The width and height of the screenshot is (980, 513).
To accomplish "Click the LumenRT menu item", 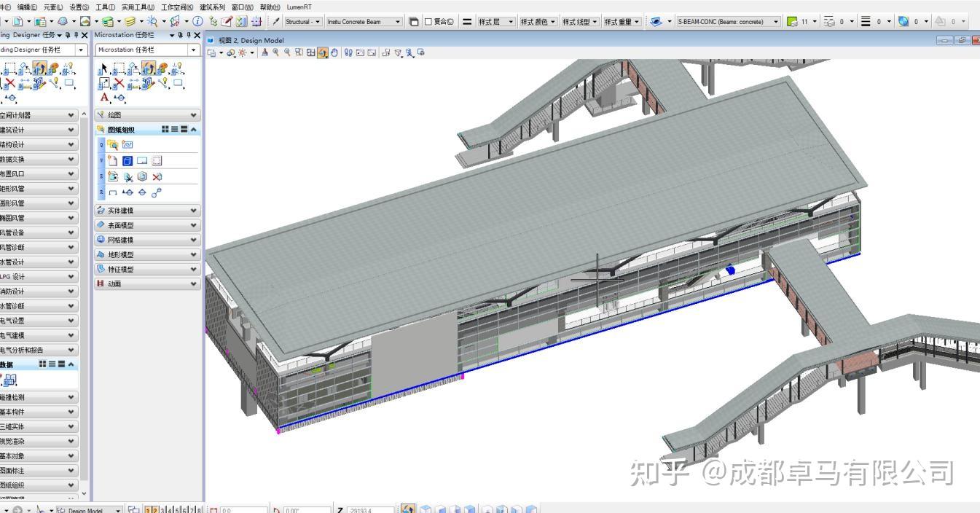I will 299,7.
